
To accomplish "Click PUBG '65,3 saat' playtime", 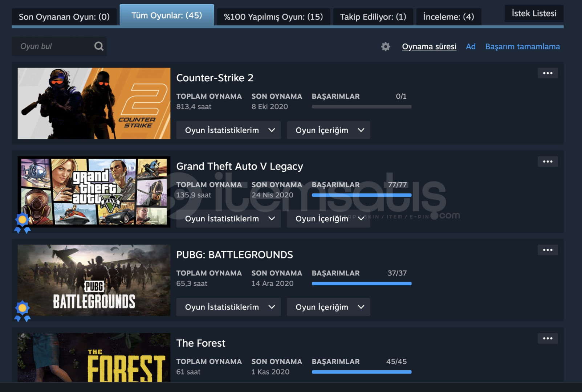I will point(192,283).
